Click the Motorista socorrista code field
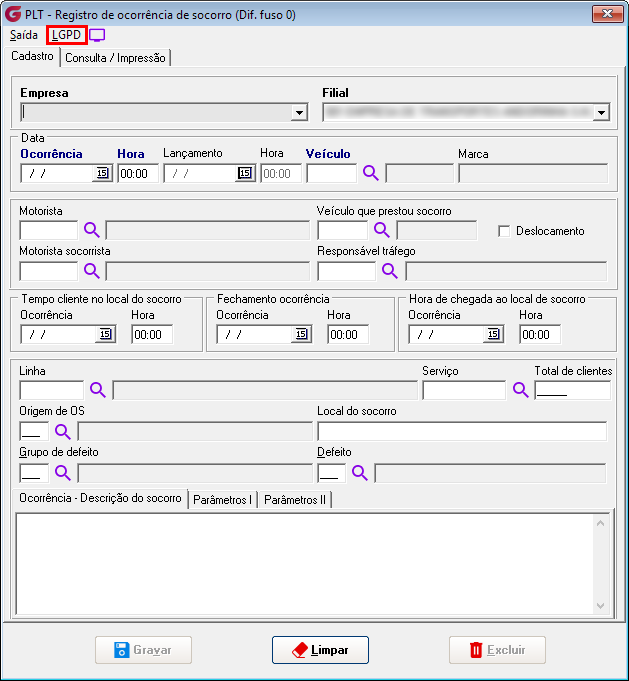629x681 pixels. [x=49, y=271]
